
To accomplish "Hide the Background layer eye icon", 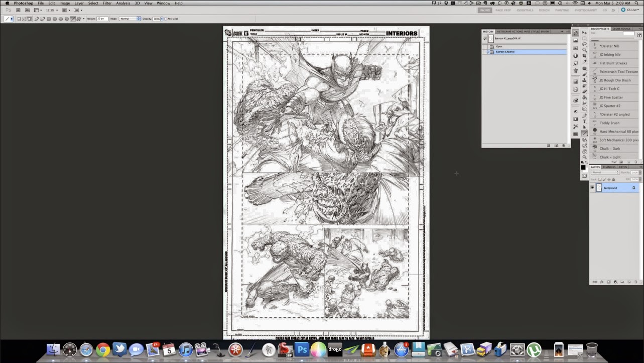I will click(x=592, y=188).
